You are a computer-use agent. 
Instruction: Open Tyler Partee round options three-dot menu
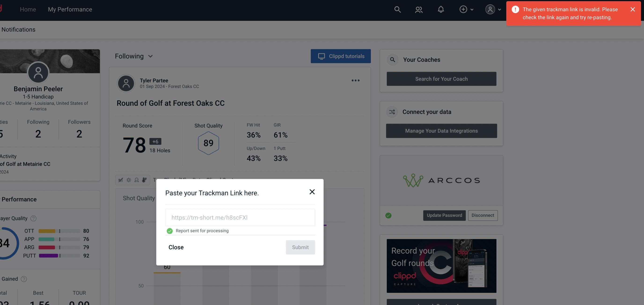point(355,81)
